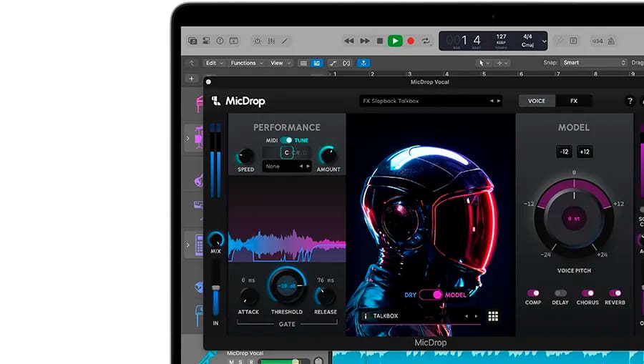Viewport: 644px width, 364px height.
Task: Switch to the FX tab
Action: tap(574, 101)
